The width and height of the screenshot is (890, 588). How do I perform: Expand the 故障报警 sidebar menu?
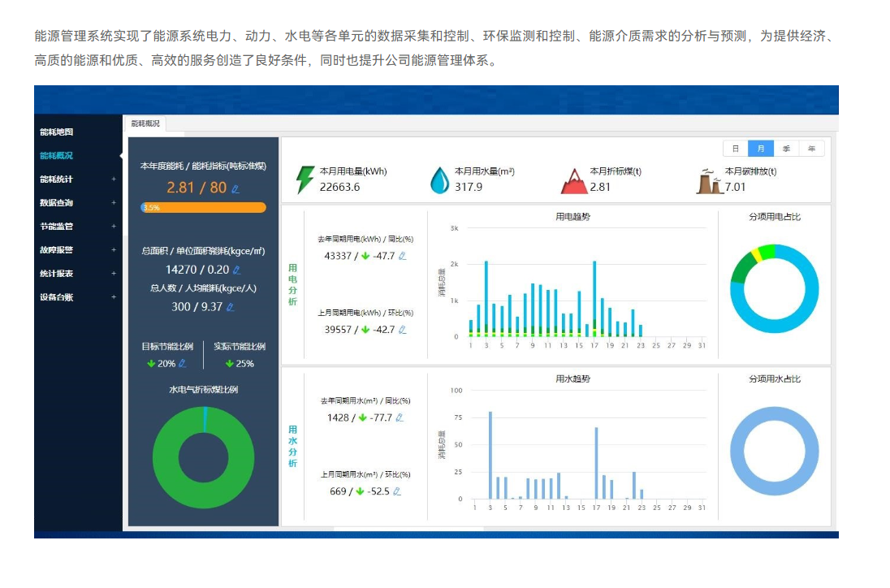pos(77,250)
